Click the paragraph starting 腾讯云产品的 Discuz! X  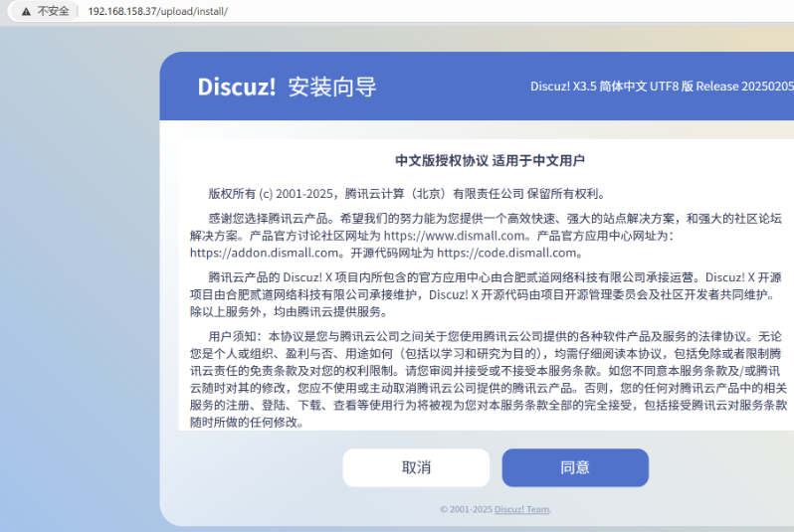pos(487,294)
